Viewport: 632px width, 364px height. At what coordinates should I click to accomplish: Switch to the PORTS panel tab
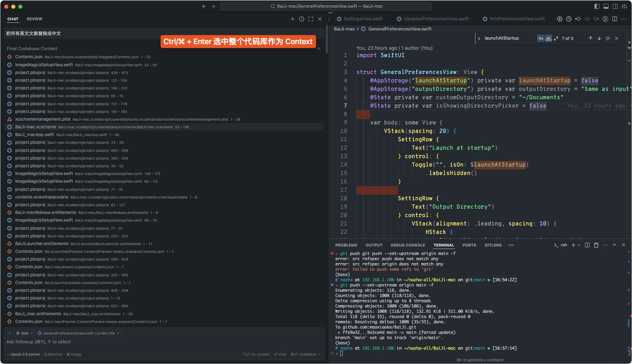point(469,245)
